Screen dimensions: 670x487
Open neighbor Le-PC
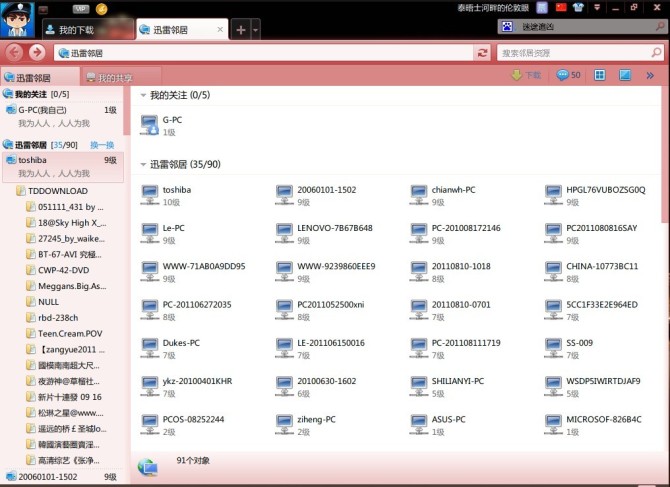163,234
